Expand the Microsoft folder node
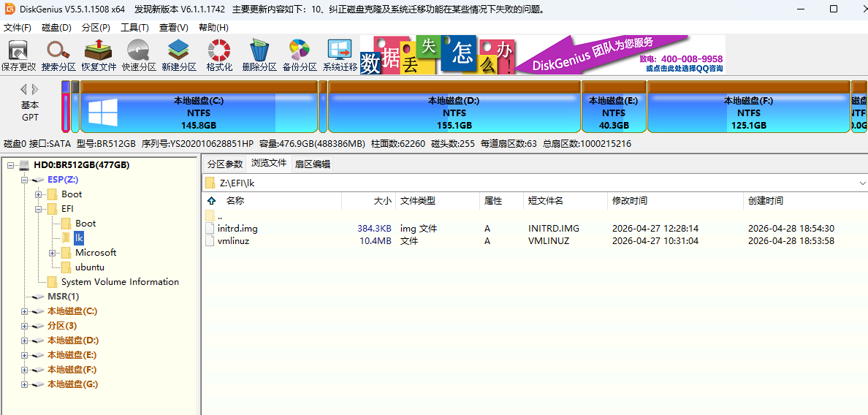 coord(53,253)
